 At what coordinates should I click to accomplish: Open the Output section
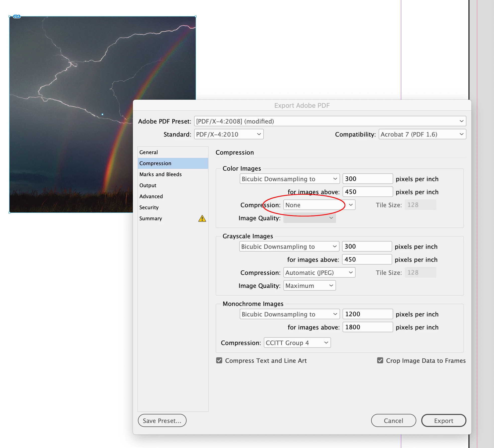click(x=148, y=185)
